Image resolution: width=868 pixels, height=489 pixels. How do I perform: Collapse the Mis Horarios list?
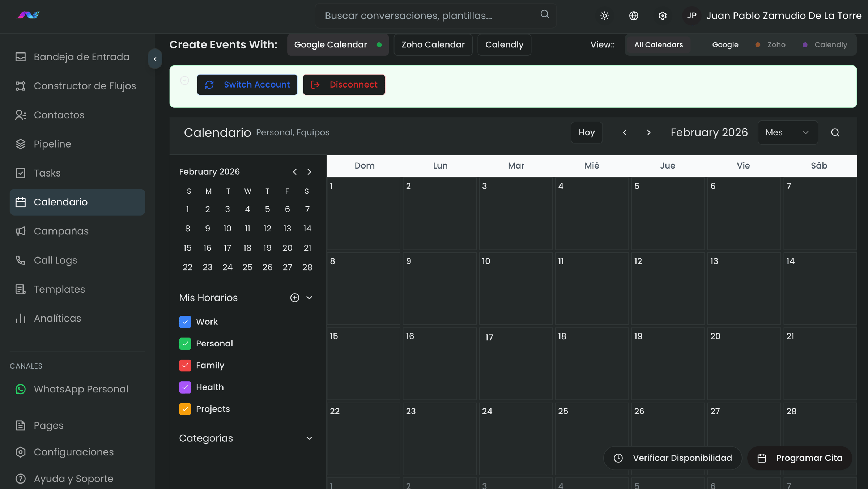309,298
